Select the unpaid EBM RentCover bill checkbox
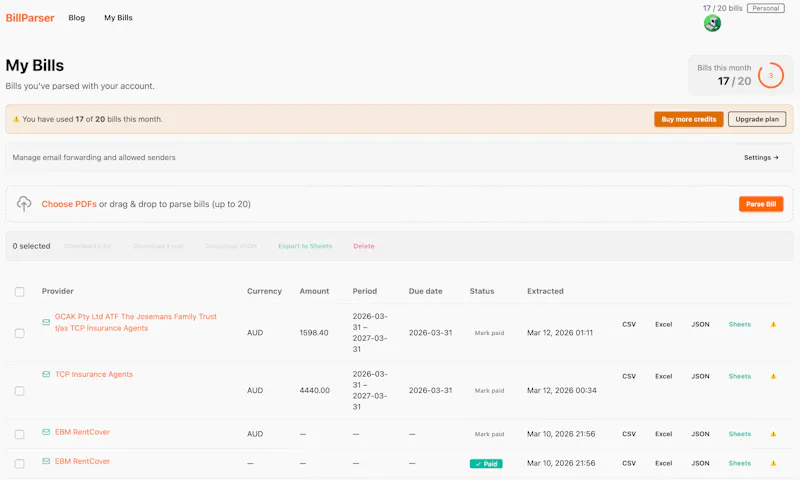Viewport: 800px width, 480px height. (19, 434)
